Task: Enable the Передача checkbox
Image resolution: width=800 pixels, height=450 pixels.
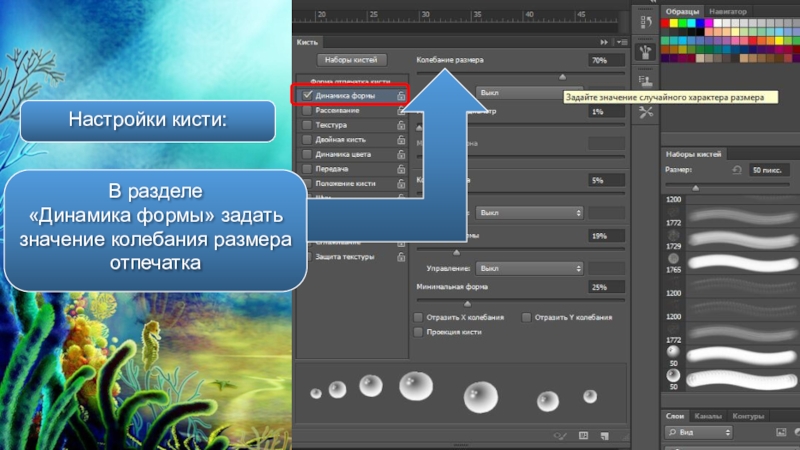Action: (307, 169)
